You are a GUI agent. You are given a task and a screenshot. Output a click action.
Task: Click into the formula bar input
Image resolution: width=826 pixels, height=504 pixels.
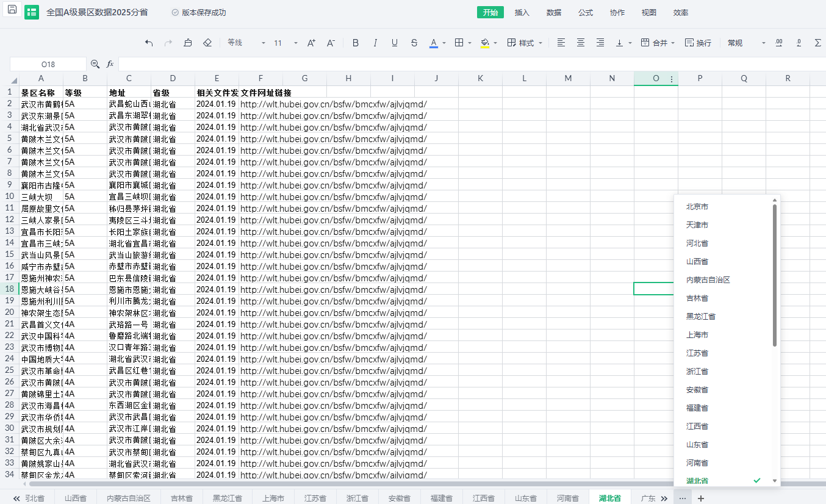pos(472,64)
